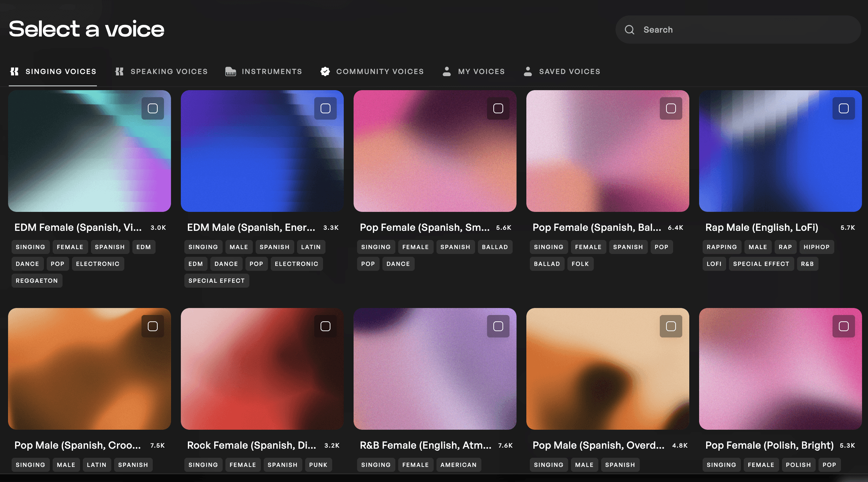Select checkbox on EDM Male (Spanish) card
This screenshot has width=868, height=482.
tap(325, 108)
